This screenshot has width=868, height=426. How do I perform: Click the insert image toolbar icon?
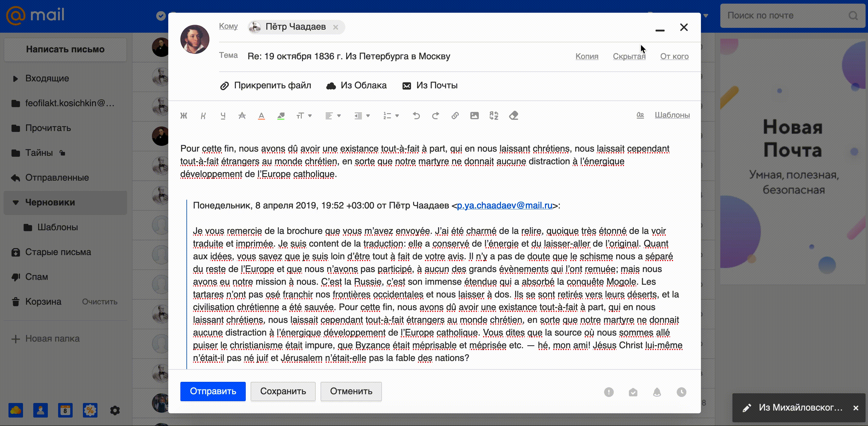(x=474, y=116)
